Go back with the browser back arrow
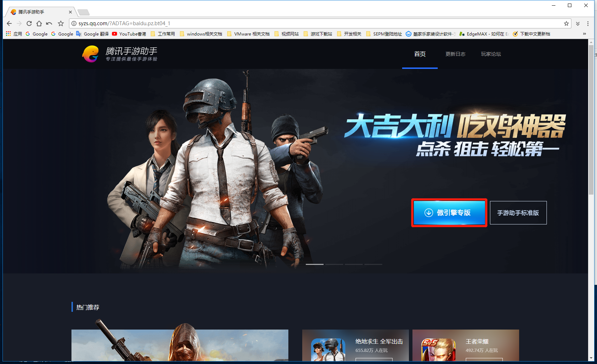The height and width of the screenshot is (364, 597). click(x=9, y=23)
